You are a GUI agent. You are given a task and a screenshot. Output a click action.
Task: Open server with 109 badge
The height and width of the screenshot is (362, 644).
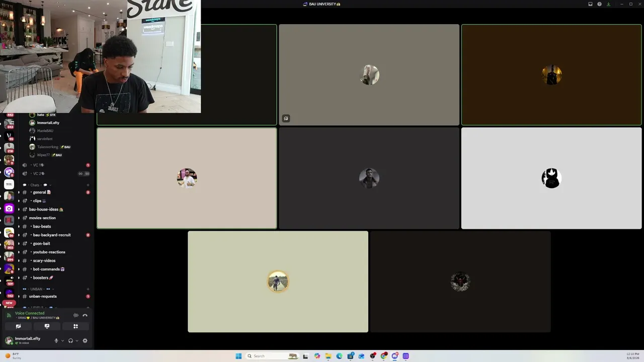click(x=9, y=281)
